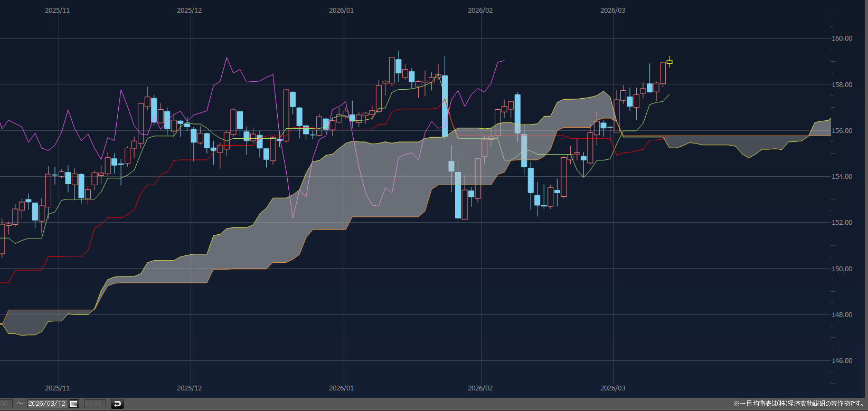Click the tall blue candle in late January
This screenshot has width=868, height=411.
coord(445,106)
